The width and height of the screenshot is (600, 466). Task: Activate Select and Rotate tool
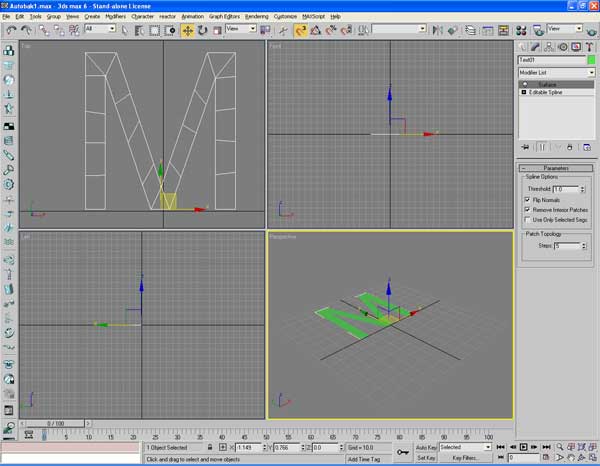click(202, 30)
